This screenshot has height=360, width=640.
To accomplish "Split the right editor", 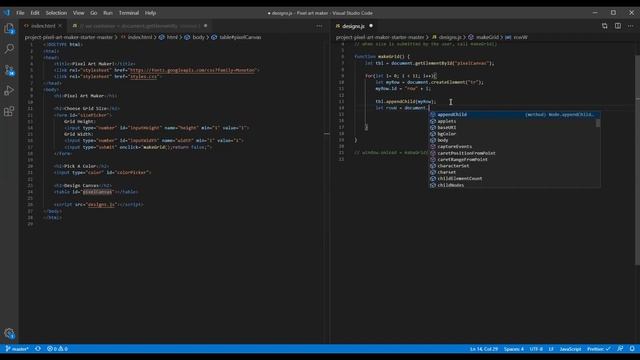I will [x=618, y=26].
